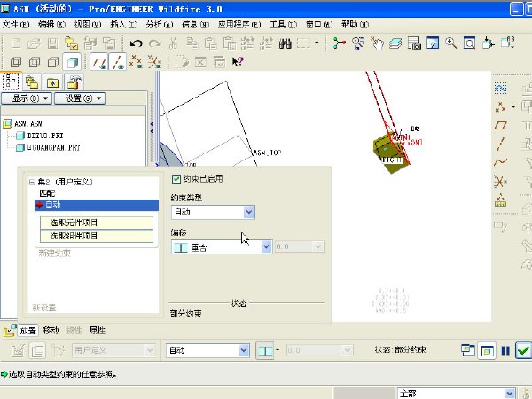Select Hidden Line display icon
Viewport: 532px width, 399px height.
pyautogui.click(x=35, y=62)
